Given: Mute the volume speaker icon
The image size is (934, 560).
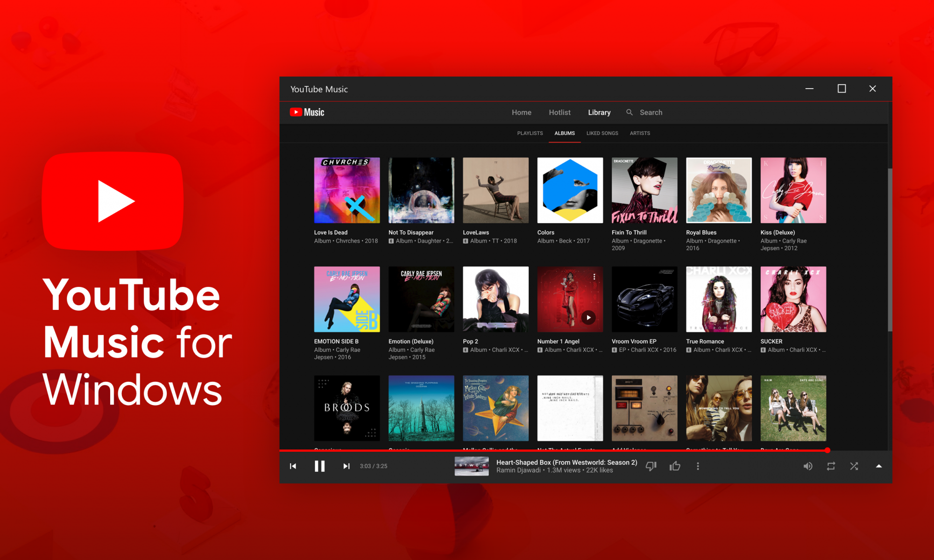Looking at the screenshot, I should (808, 466).
